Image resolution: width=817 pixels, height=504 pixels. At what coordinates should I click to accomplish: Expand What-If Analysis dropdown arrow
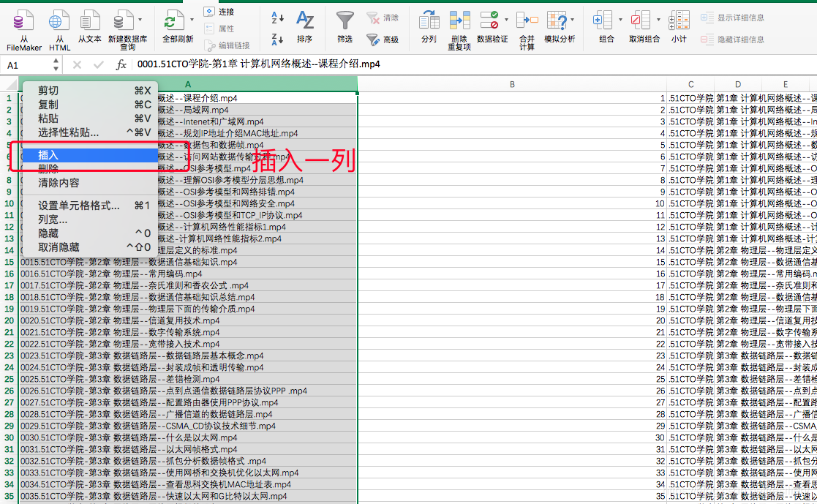click(573, 20)
